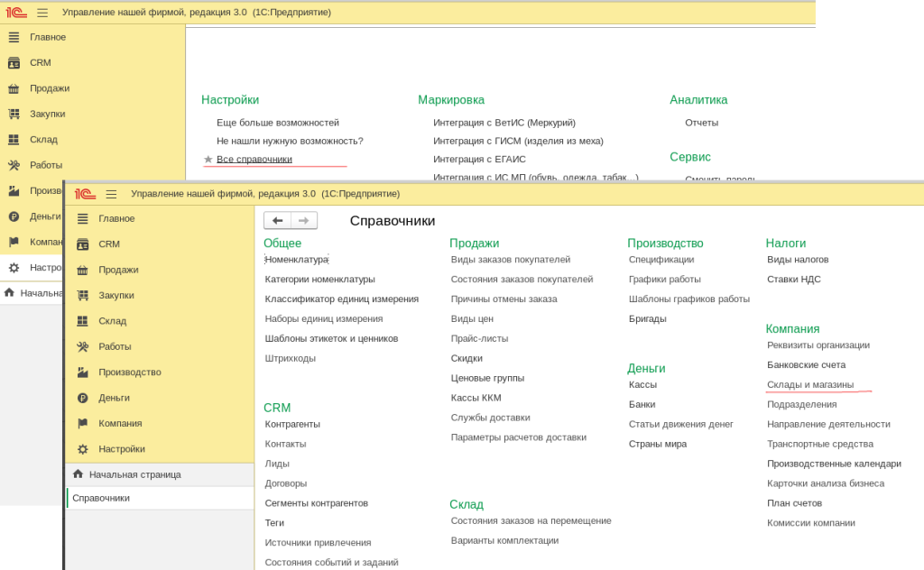
Task: Open Категории номенклатуры link
Action: coord(320,279)
